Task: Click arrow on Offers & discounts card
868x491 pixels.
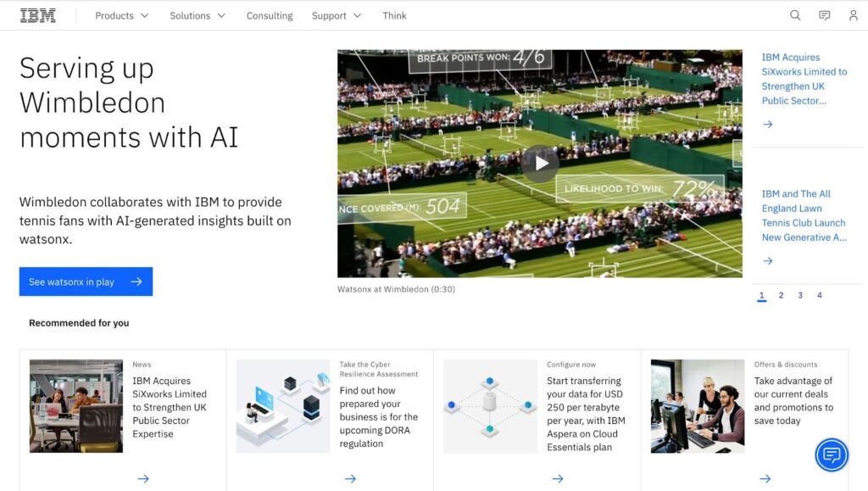Action: [x=765, y=479]
